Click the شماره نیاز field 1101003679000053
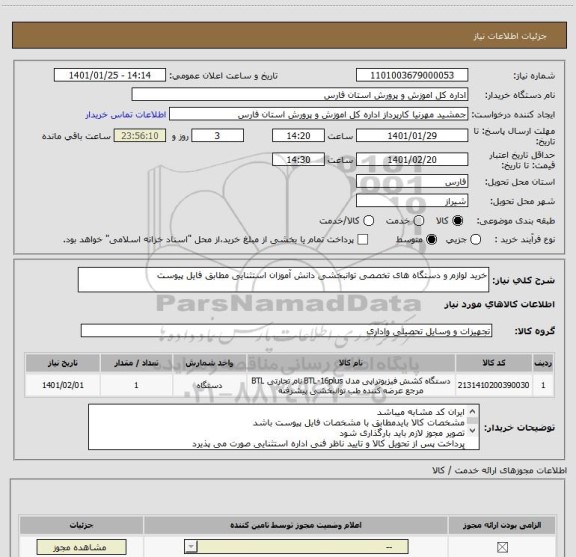Viewport: 576px width, 557px height. (x=412, y=75)
